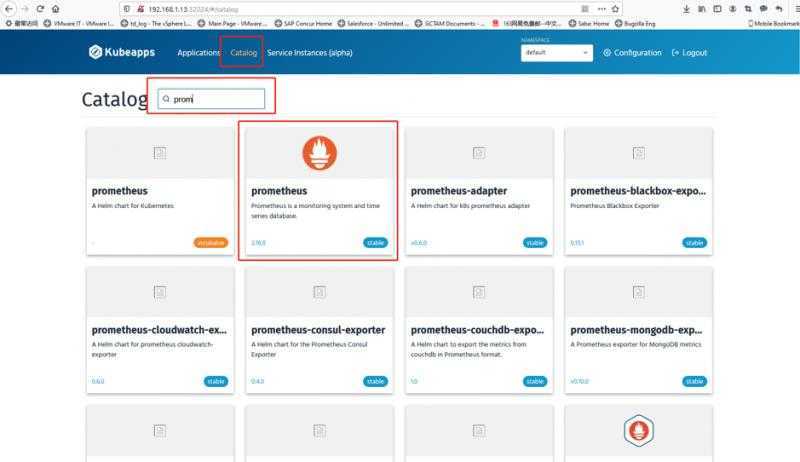Click placeholder icon on prometheus-mongodb-exp card

tap(638, 292)
